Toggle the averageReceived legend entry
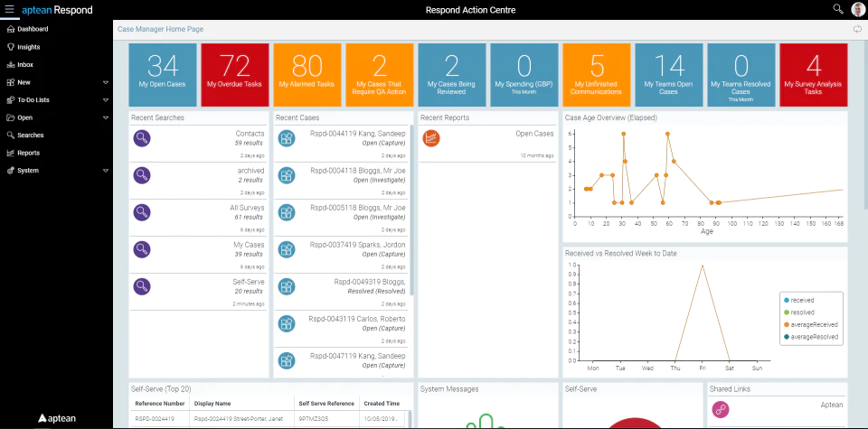Viewport: 868px width, 429px height. [x=810, y=324]
